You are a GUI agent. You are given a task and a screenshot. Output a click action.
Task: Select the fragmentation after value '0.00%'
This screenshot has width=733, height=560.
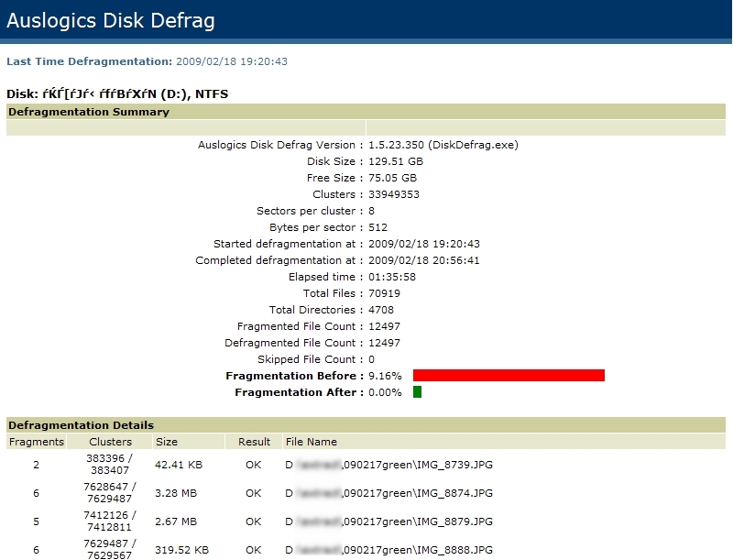tap(385, 392)
